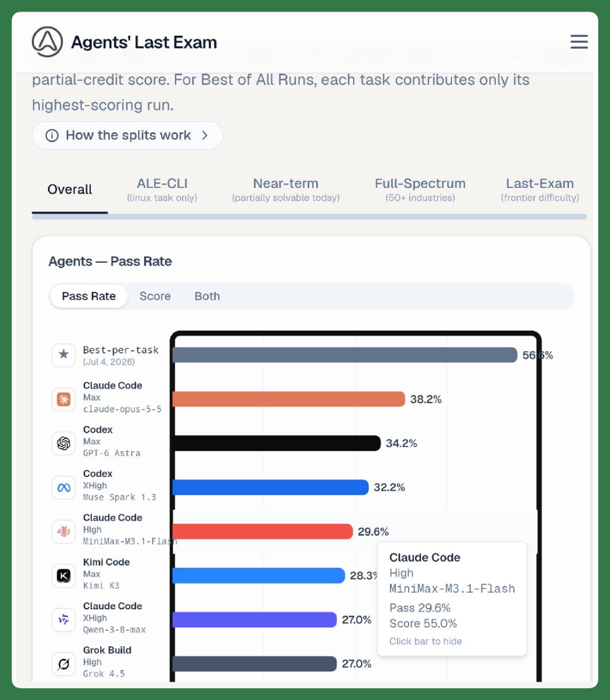Click the Meta icon beside Muse Spark 1.3
This screenshot has height=700, width=610.
(63, 488)
